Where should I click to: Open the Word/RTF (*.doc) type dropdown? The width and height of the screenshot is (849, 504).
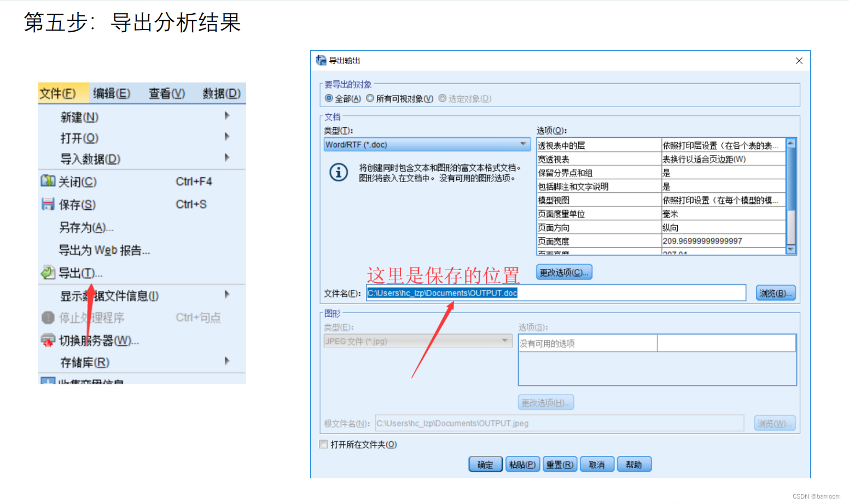click(x=427, y=144)
